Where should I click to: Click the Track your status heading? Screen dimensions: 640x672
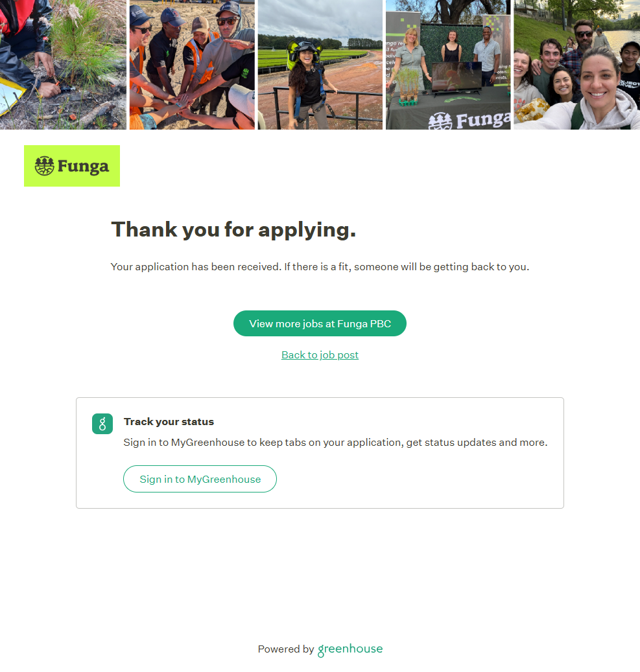click(x=169, y=422)
